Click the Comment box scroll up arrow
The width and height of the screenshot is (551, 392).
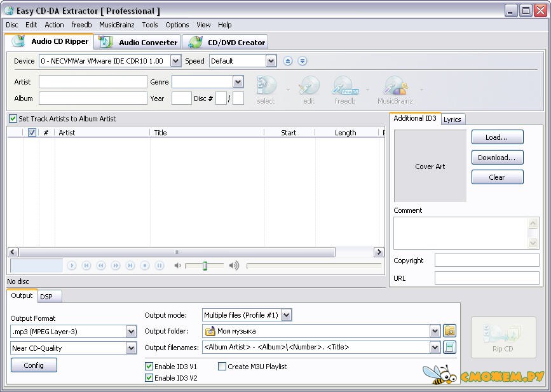point(533,224)
